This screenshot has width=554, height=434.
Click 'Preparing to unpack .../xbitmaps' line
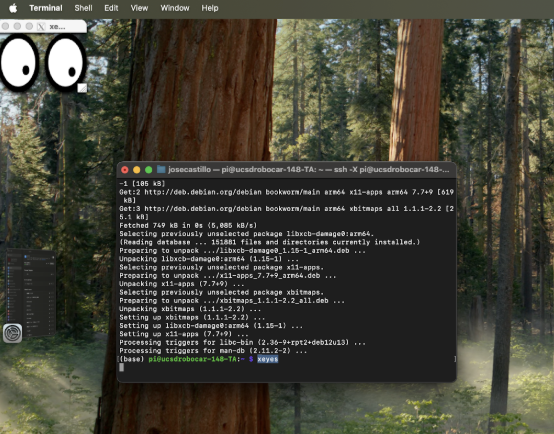(232, 301)
